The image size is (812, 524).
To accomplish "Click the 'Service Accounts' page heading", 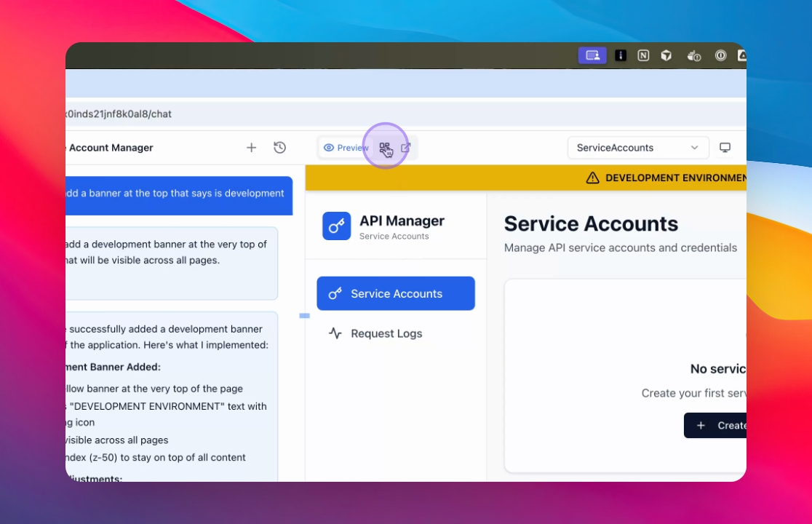I will click(x=591, y=223).
